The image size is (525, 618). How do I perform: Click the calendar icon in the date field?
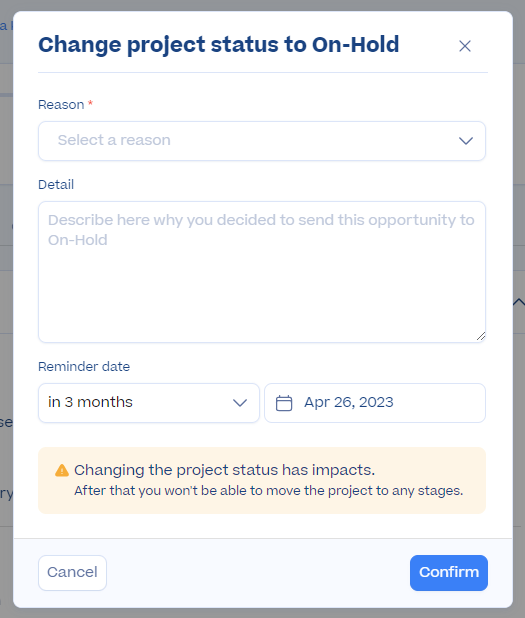(284, 403)
